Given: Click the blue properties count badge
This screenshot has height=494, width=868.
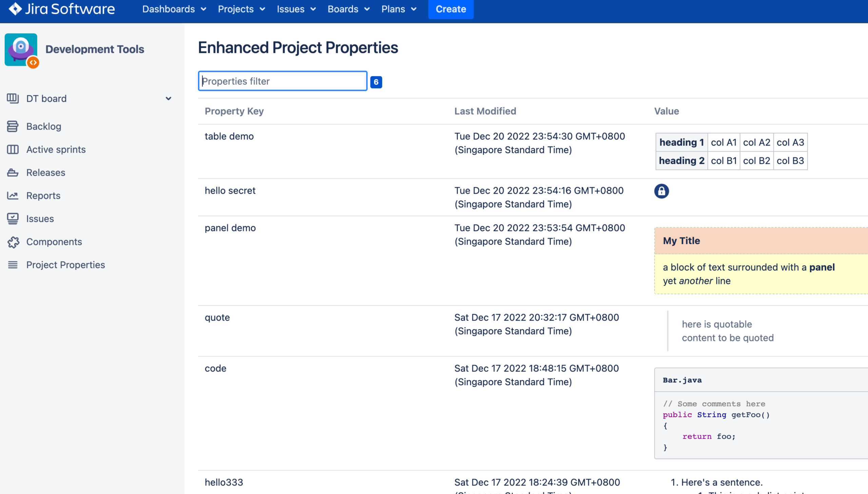Looking at the screenshot, I should coord(376,82).
